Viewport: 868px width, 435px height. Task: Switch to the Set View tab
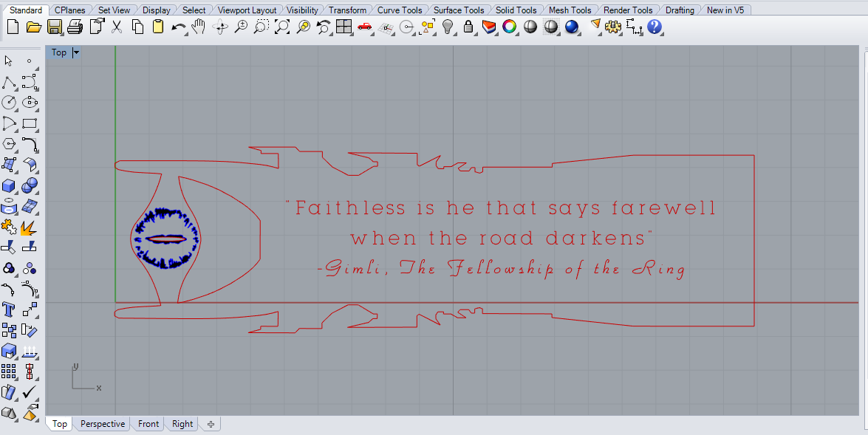pyautogui.click(x=114, y=10)
